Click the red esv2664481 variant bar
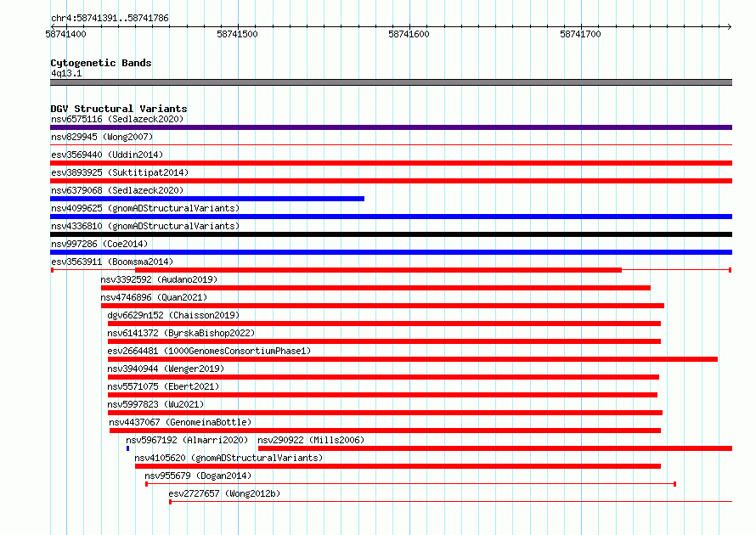 click(413, 359)
